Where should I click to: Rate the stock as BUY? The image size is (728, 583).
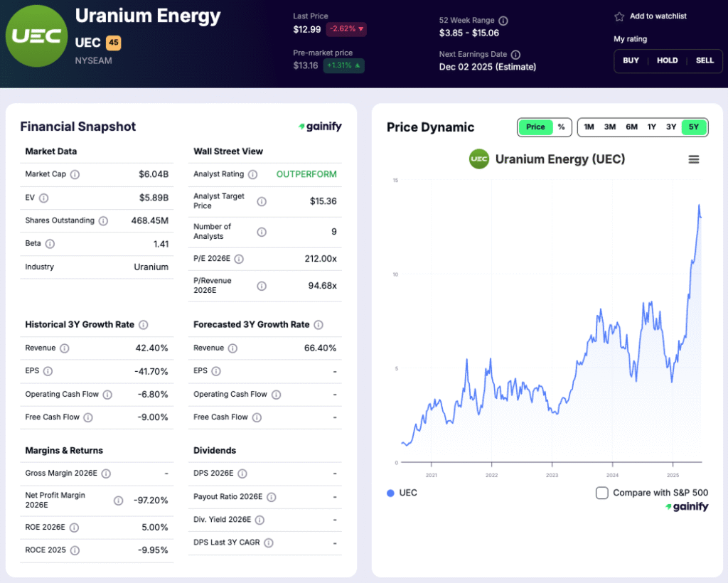pyautogui.click(x=631, y=60)
